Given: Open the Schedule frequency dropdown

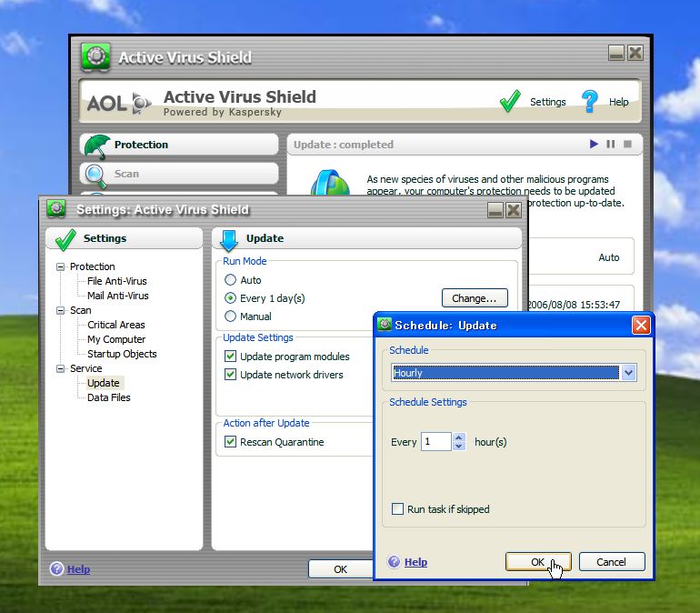Looking at the screenshot, I should [628, 372].
